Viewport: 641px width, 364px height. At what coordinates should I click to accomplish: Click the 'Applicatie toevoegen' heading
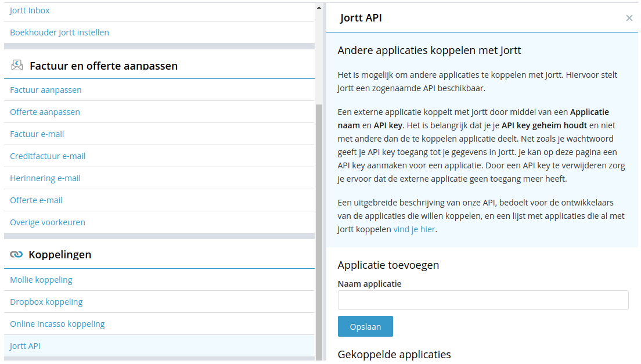click(388, 265)
